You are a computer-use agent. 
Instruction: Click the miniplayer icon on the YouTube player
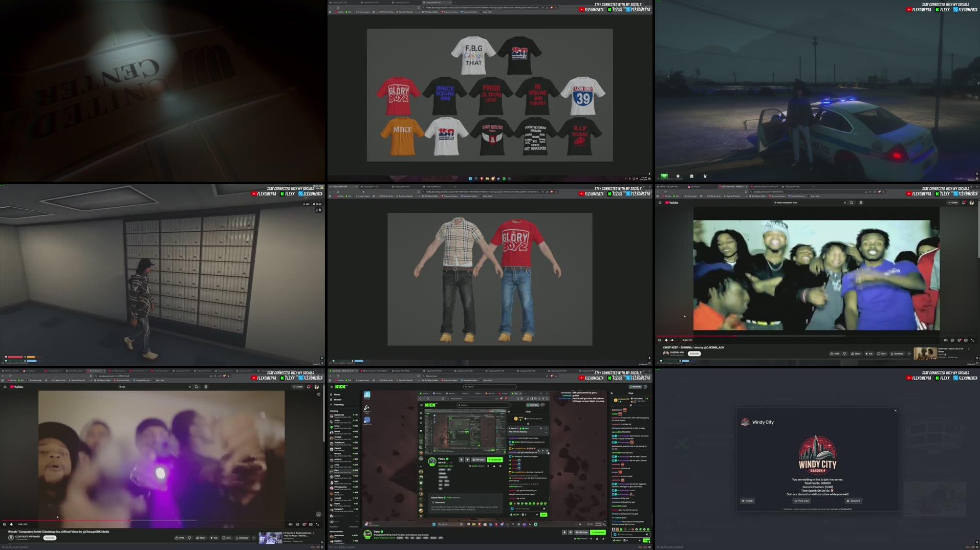click(966, 340)
